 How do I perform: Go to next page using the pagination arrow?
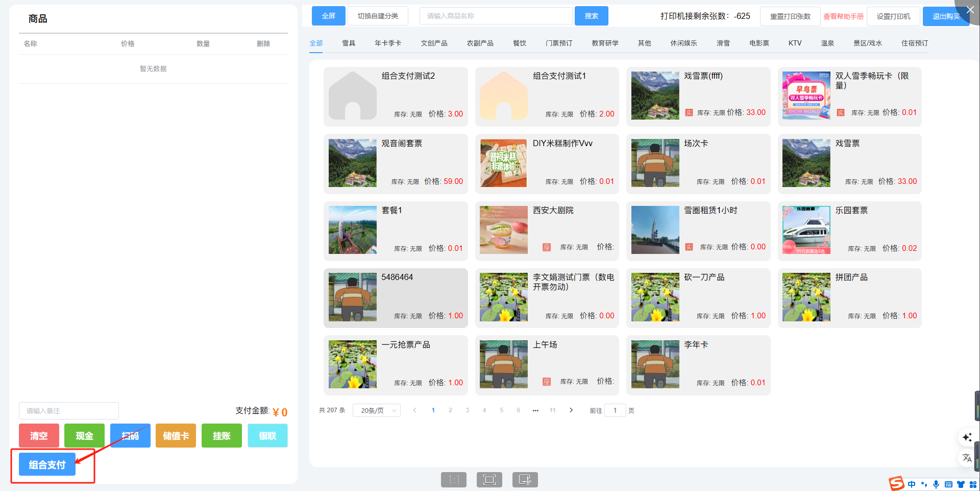tap(571, 410)
